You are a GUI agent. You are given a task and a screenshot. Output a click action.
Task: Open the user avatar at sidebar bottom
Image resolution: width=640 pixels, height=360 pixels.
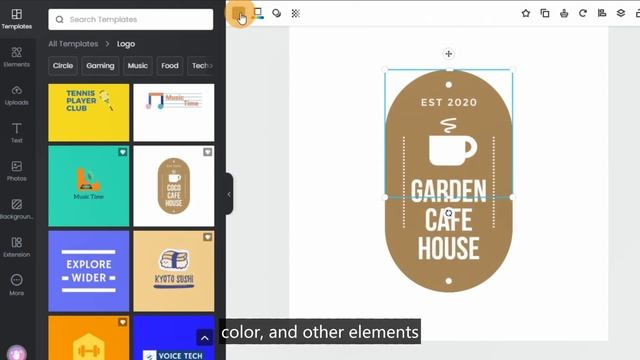pyautogui.click(x=16, y=353)
